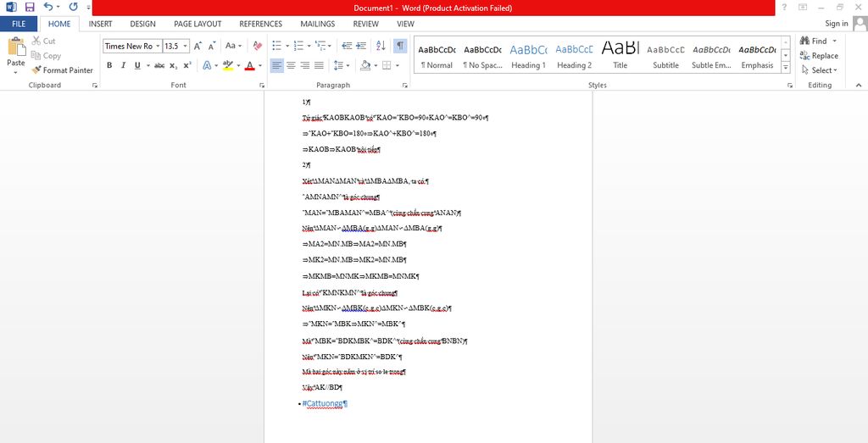
Task: Open the font name dropdown
Action: tap(158, 46)
